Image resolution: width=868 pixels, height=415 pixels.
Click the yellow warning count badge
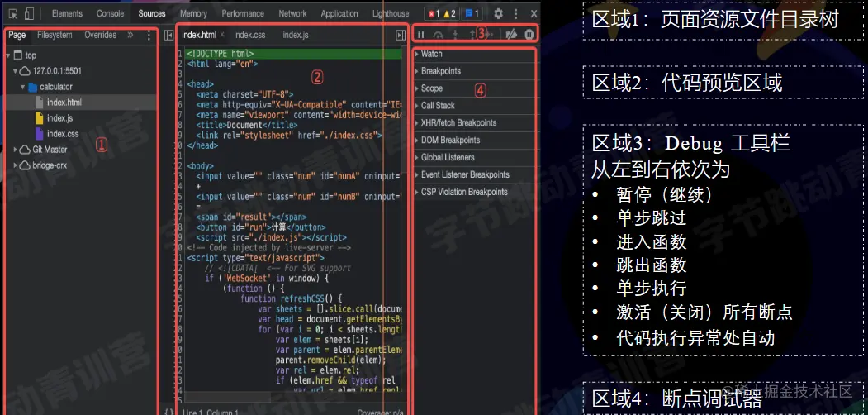(449, 14)
